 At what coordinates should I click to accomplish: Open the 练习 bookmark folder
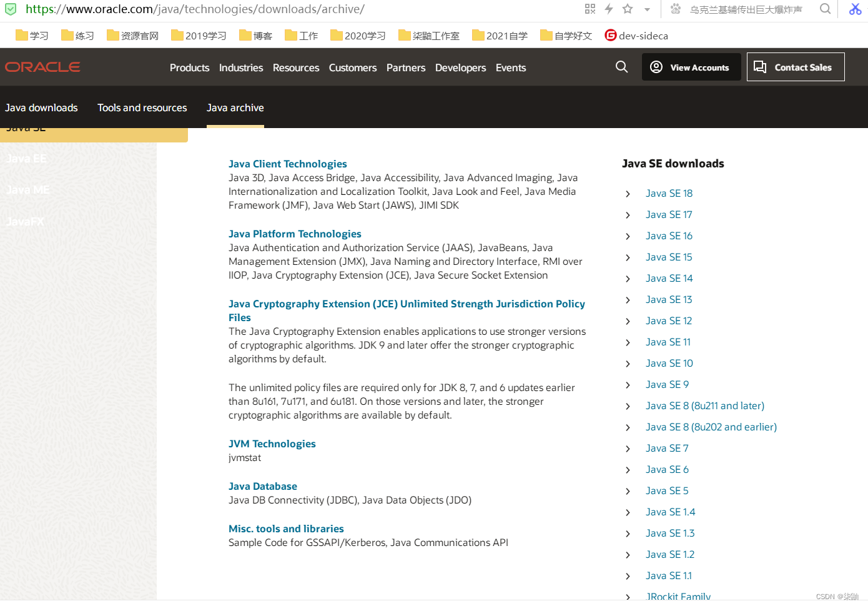77,36
